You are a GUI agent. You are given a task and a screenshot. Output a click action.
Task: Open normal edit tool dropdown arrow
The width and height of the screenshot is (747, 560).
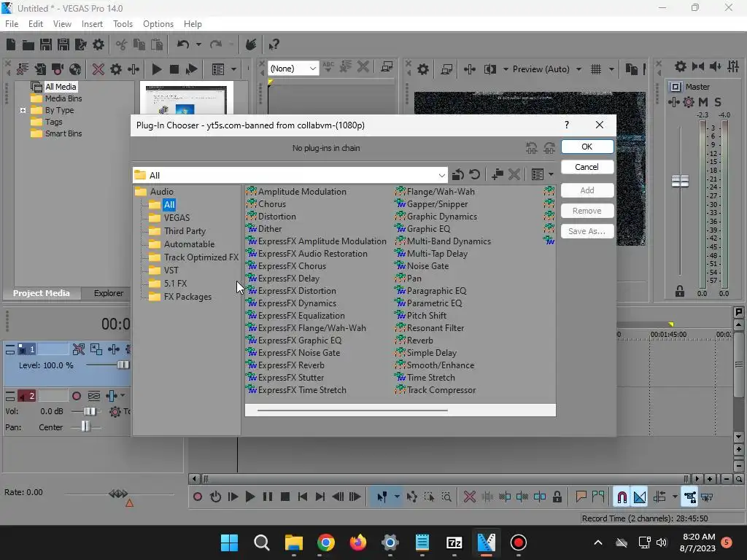coord(397,497)
